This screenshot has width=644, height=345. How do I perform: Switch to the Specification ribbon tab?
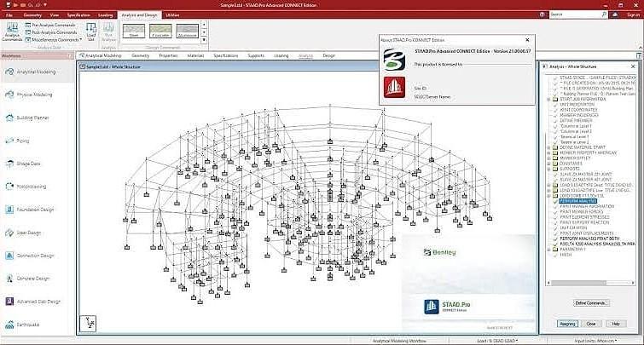click(x=78, y=15)
